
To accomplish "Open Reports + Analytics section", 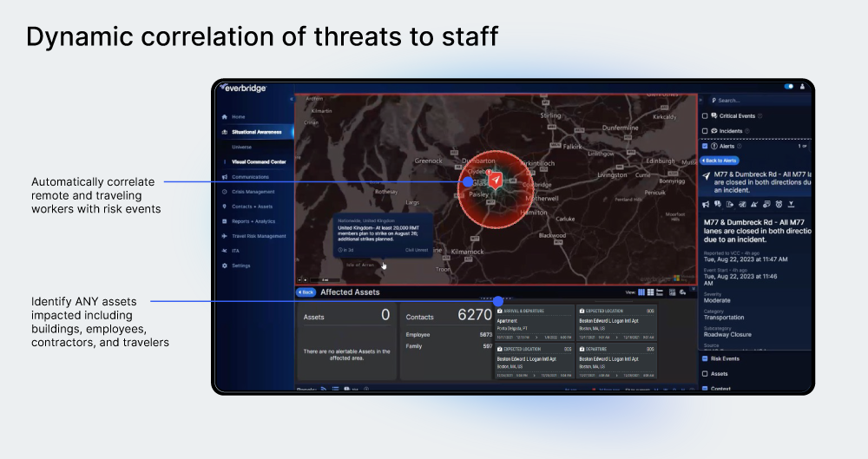I will pos(253,221).
